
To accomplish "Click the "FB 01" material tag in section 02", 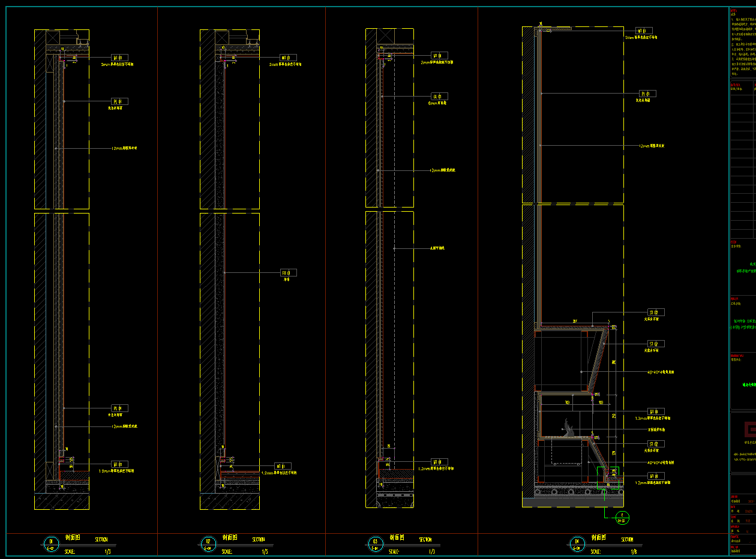I will pyautogui.click(x=289, y=273).
